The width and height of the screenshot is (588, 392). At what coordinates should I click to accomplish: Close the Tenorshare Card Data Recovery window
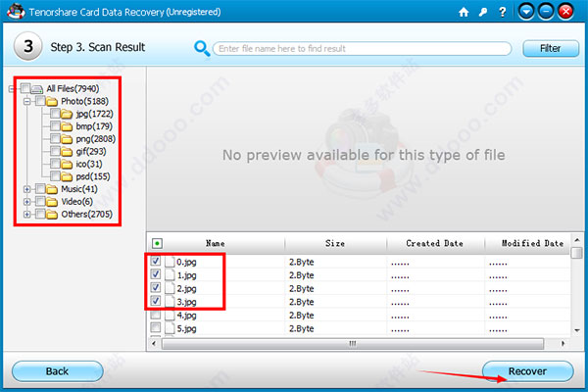point(565,12)
